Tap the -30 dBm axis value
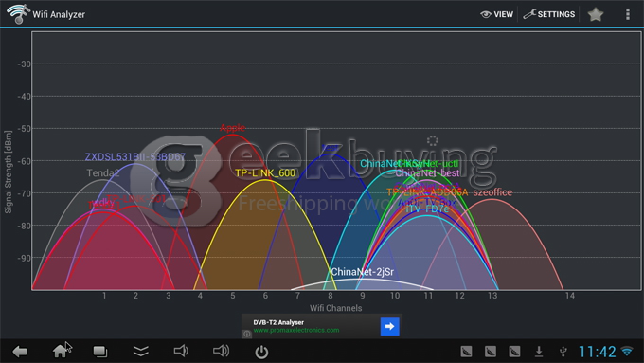The width and height of the screenshot is (644, 363). (x=24, y=64)
